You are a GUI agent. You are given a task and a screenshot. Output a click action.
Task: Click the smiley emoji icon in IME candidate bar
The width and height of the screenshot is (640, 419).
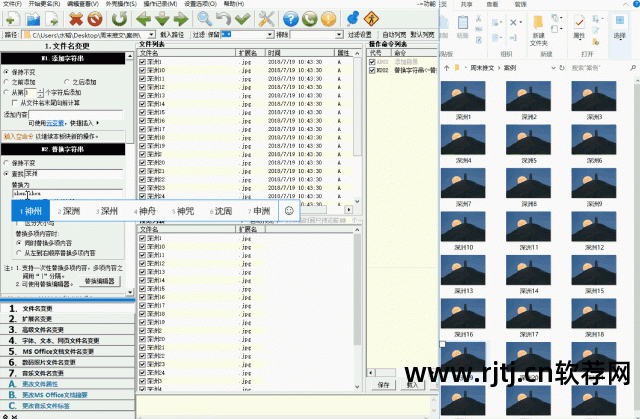coord(289,211)
